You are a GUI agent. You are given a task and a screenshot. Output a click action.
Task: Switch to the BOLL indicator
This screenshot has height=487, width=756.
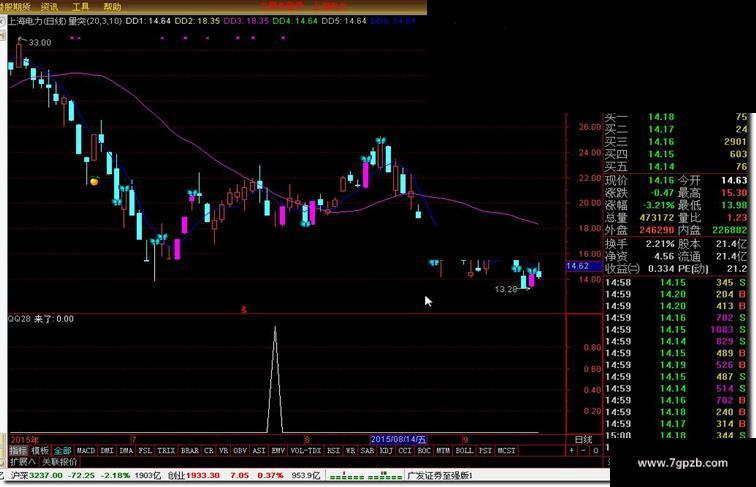pyautogui.click(x=464, y=450)
